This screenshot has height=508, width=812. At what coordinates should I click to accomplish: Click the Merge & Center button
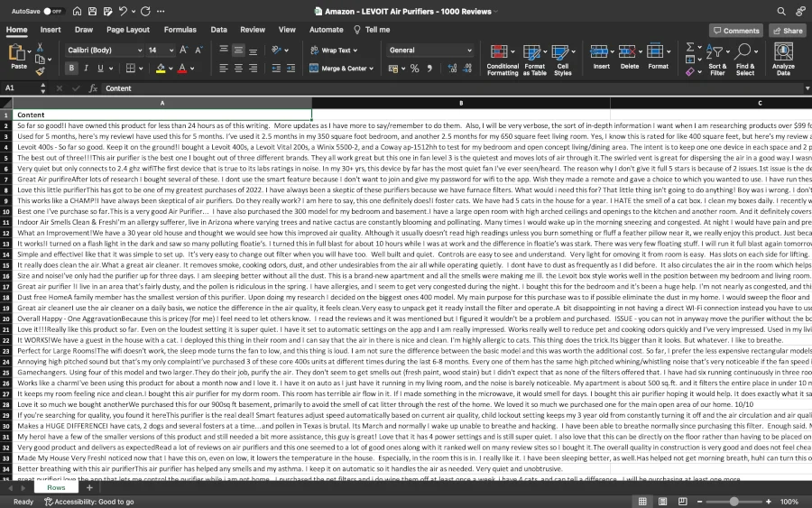tap(341, 69)
